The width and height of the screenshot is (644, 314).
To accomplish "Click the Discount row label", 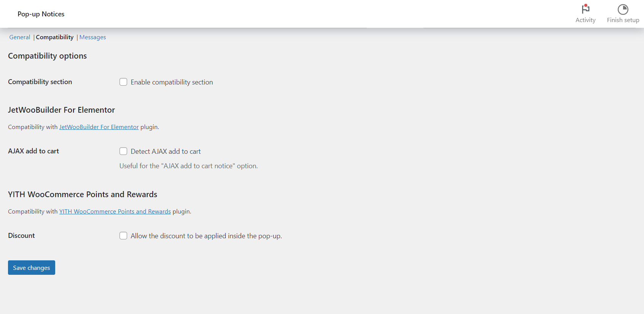I will [x=21, y=235].
